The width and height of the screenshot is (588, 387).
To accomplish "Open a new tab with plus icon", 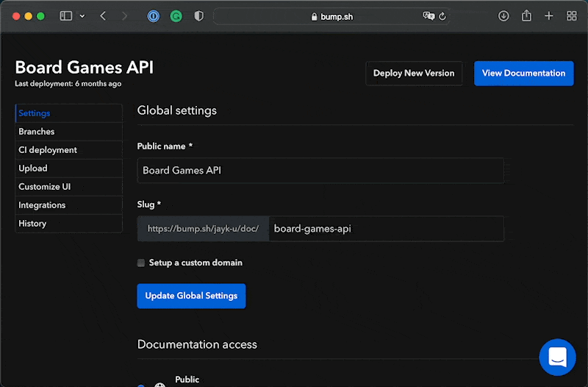I will click(549, 16).
